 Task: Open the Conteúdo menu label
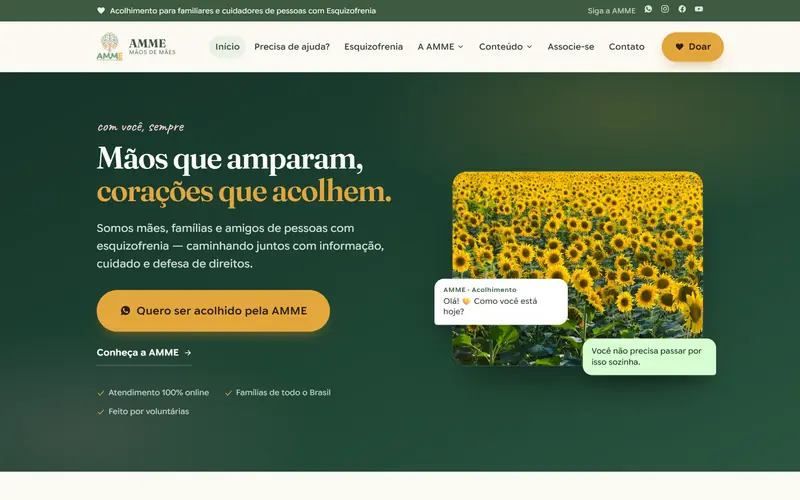pos(501,46)
